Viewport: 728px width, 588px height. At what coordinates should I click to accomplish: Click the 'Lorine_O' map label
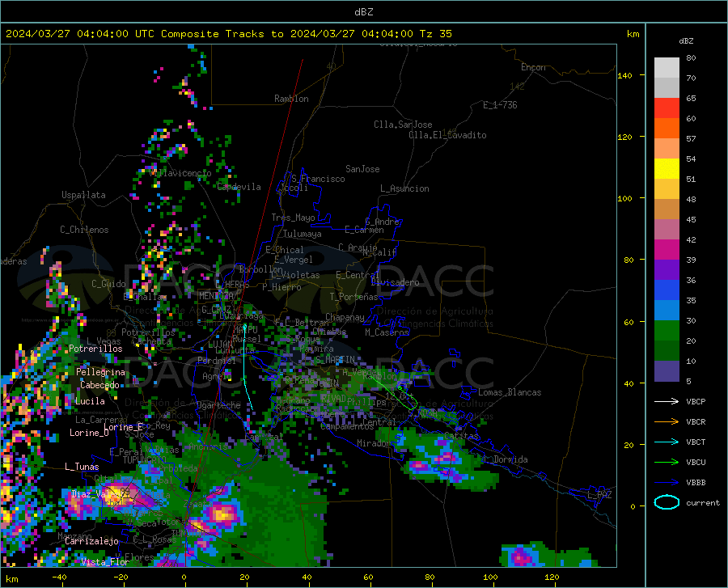89,433
